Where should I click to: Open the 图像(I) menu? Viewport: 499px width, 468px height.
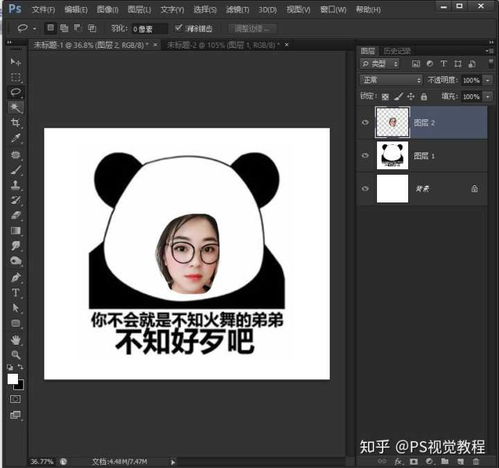pyautogui.click(x=107, y=10)
